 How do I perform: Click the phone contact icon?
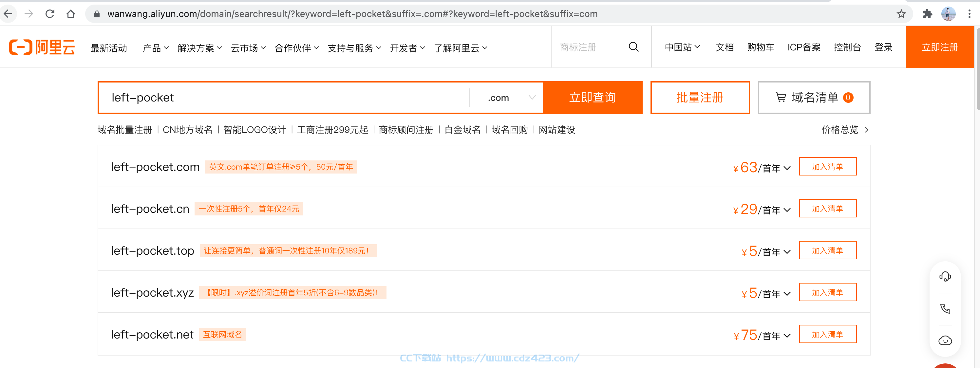[945, 308]
